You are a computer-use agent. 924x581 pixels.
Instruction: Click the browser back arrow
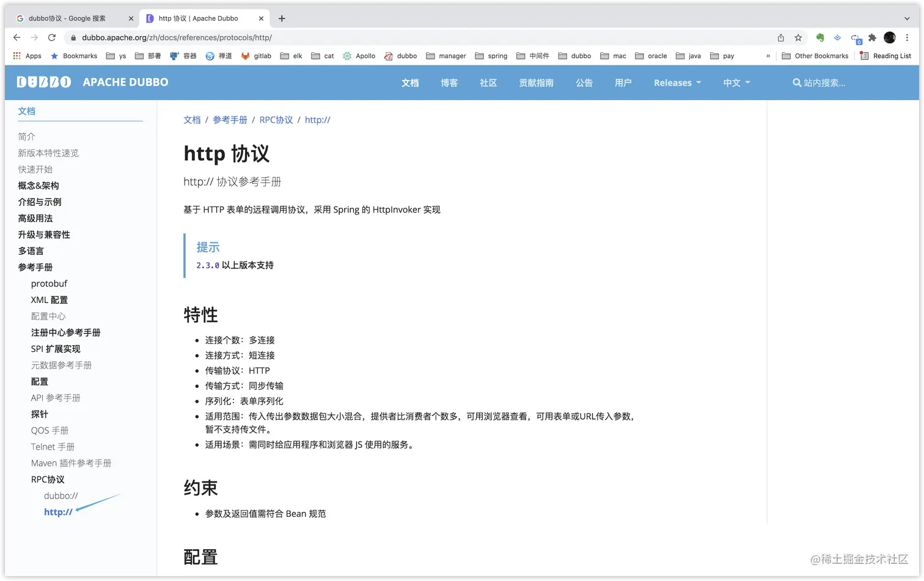point(17,37)
